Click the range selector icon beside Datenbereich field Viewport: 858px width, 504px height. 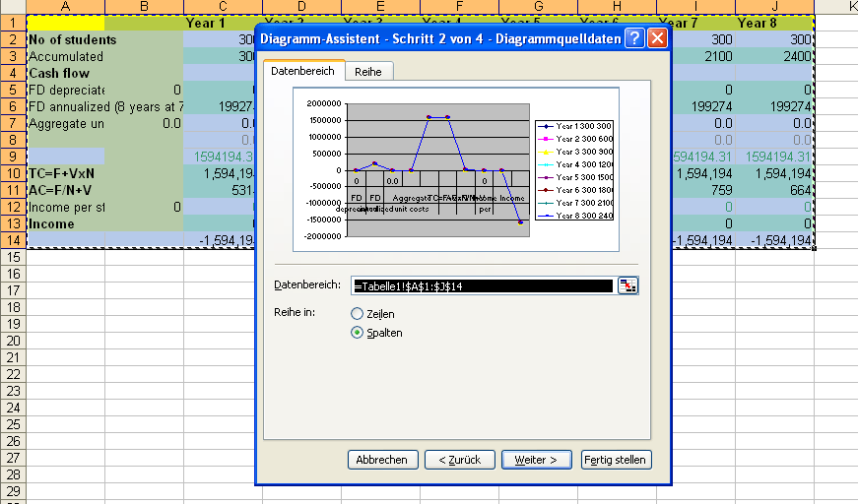point(627,285)
